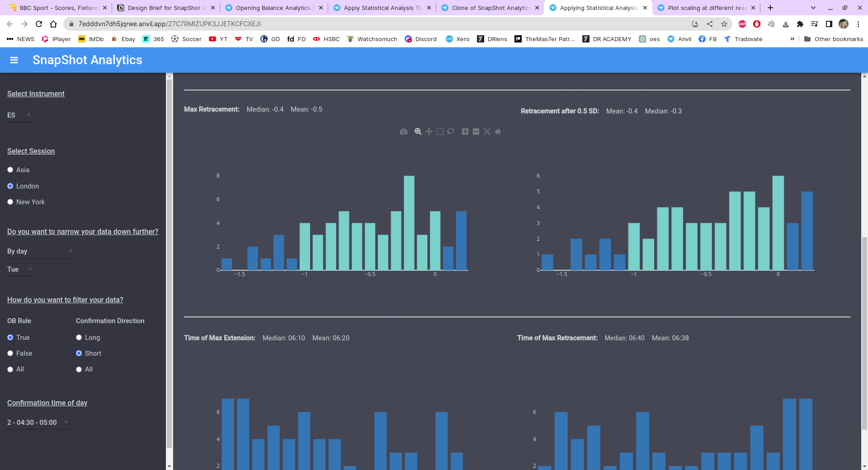Open the red stop-hand AdBlock extension

pos(757,24)
